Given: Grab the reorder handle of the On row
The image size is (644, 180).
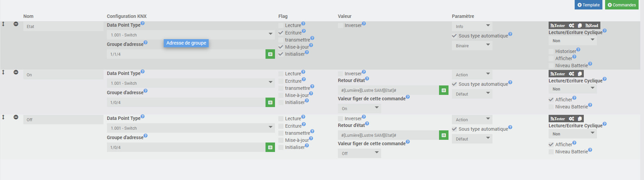Looking at the screenshot, I should tap(3, 72).
